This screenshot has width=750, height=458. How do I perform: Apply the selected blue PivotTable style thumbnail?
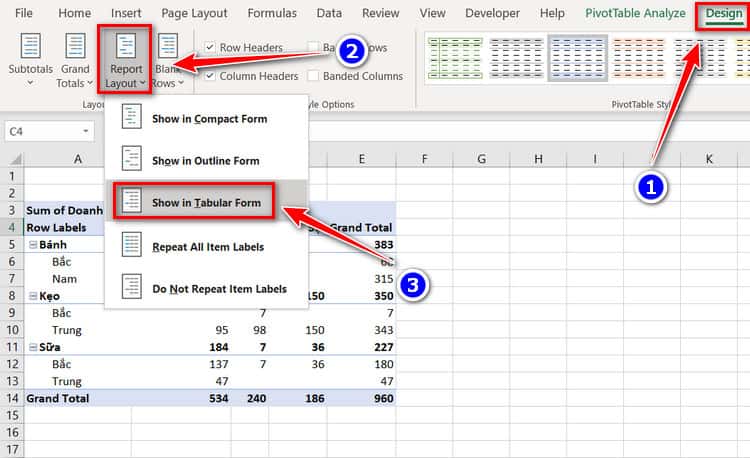point(578,58)
